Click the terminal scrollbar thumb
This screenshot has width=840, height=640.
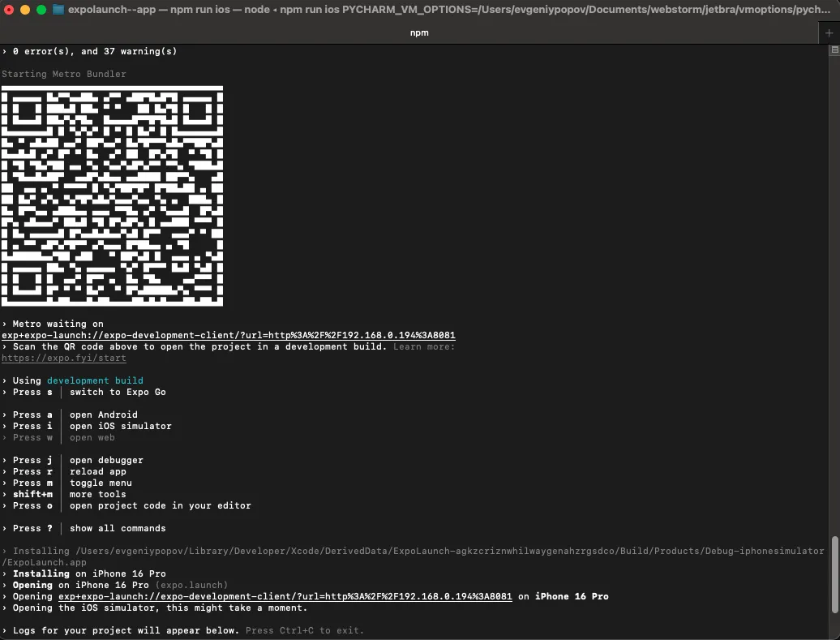click(834, 574)
